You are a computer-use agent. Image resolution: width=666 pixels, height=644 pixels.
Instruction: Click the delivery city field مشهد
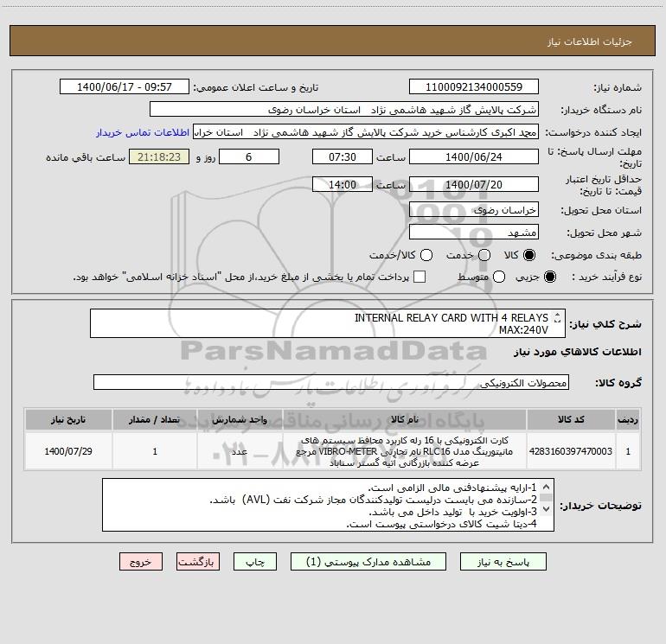click(x=474, y=232)
